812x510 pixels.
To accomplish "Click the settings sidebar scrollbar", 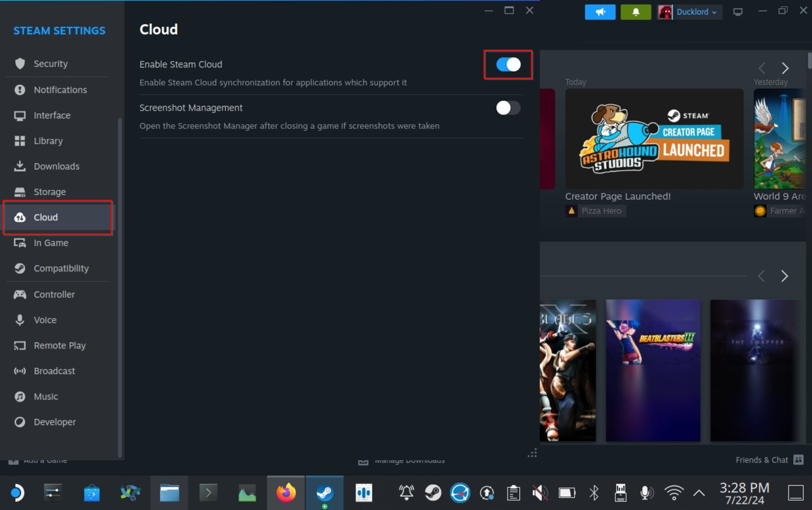I will click(120, 287).
